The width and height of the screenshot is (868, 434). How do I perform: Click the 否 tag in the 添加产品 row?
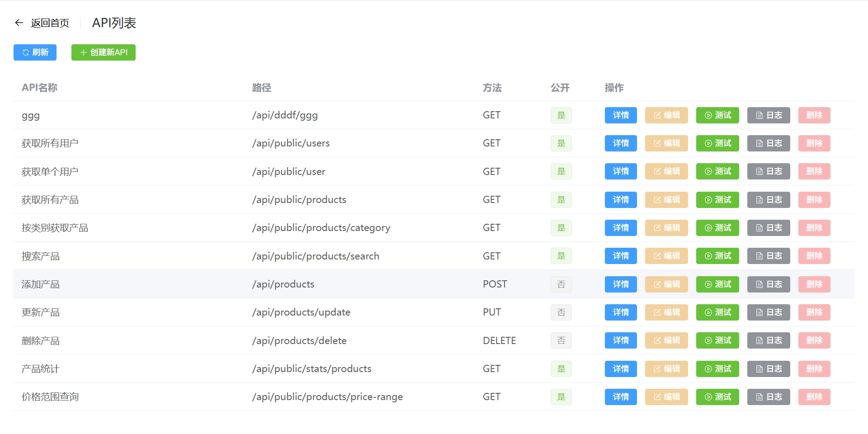pos(561,284)
